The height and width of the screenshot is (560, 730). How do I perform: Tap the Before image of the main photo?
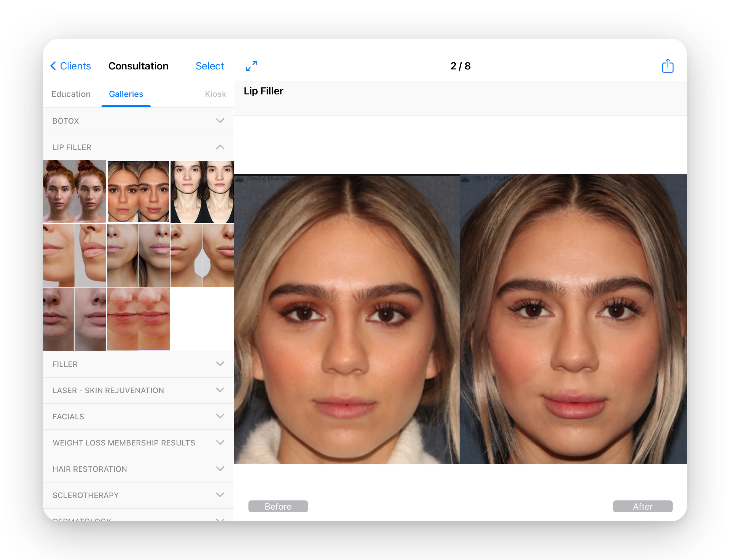[x=347, y=319]
